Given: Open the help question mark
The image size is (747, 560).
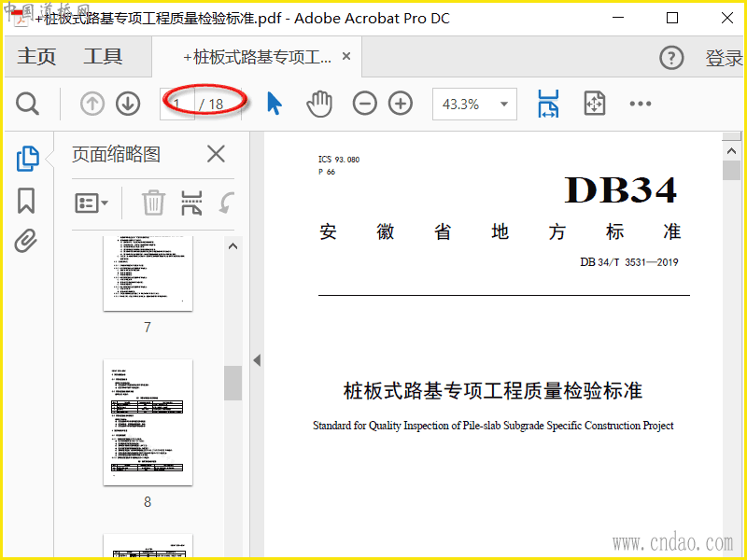Looking at the screenshot, I should [671, 58].
